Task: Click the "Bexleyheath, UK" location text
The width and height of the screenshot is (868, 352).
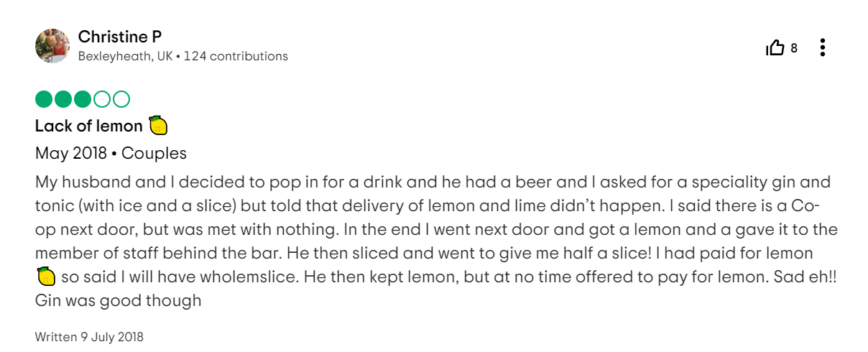Action: tap(125, 56)
